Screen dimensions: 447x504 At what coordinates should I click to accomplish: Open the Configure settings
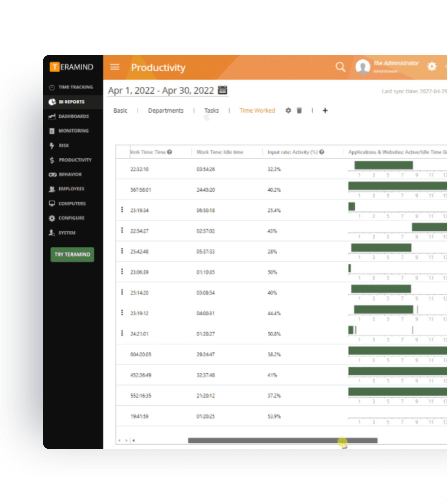click(x=71, y=218)
